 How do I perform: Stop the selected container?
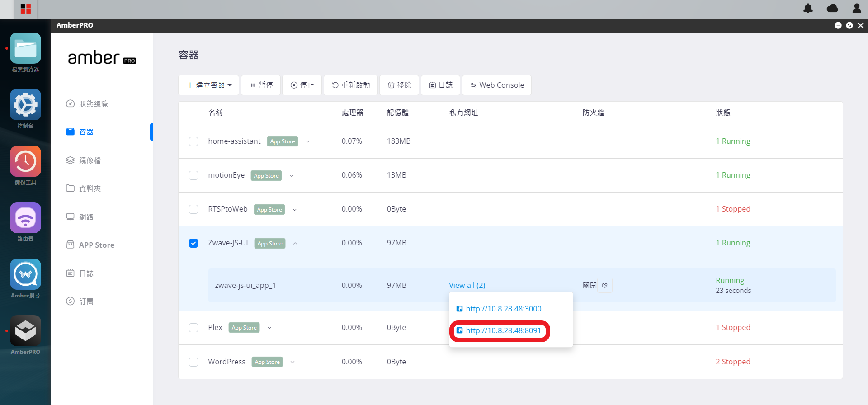(x=302, y=85)
